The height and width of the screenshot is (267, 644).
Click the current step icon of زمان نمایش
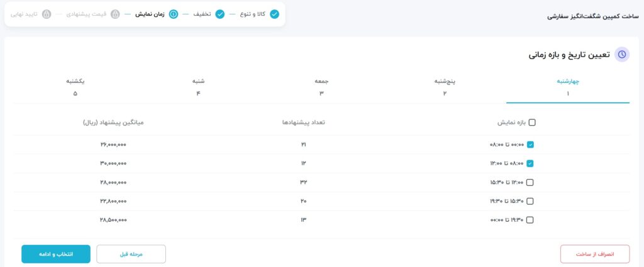[x=174, y=14]
